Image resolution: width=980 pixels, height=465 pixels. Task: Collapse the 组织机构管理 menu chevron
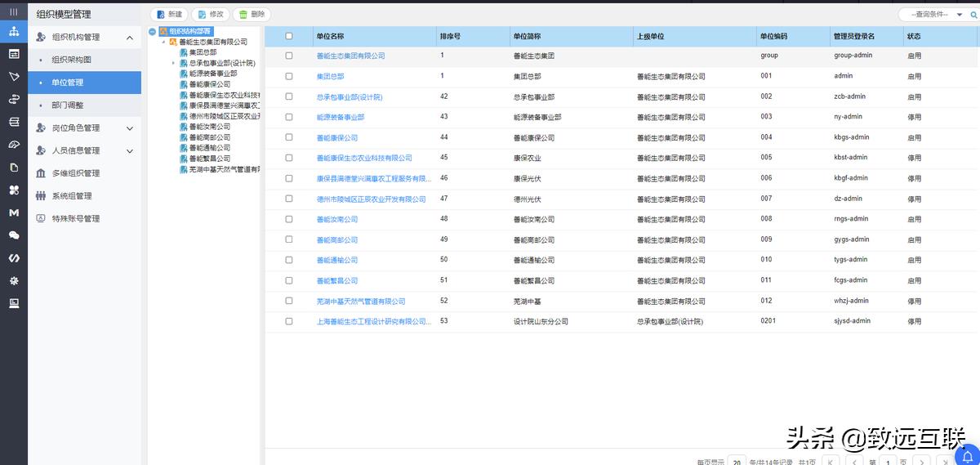(129, 38)
